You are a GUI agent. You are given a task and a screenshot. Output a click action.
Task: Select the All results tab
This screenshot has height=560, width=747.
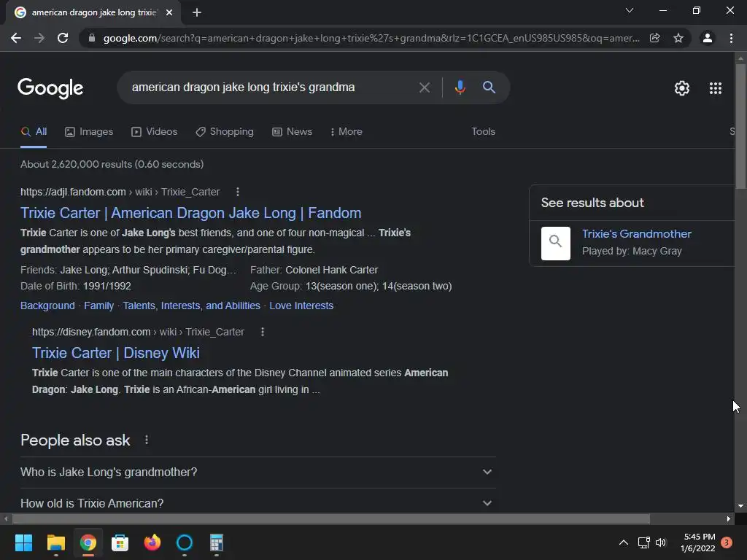(34, 132)
